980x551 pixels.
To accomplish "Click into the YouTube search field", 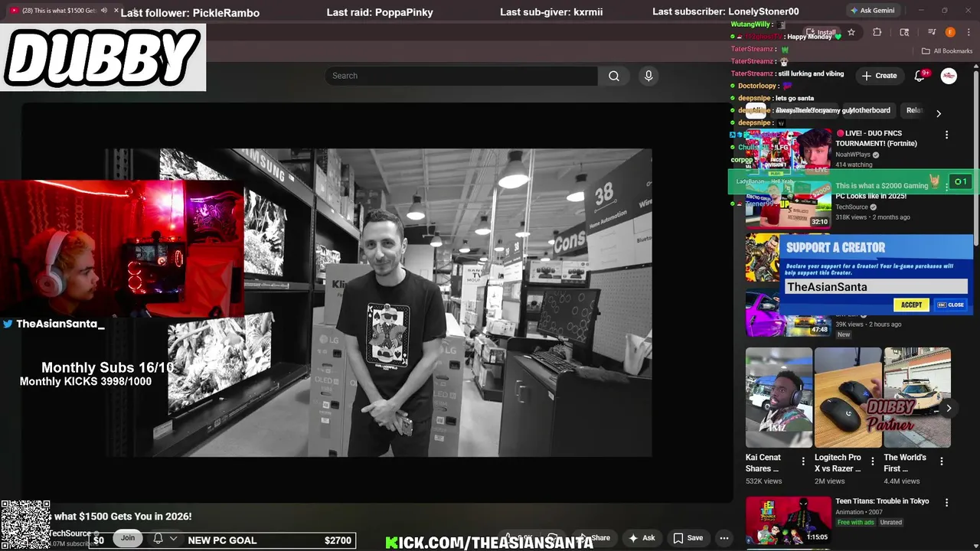I will [x=462, y=76].
